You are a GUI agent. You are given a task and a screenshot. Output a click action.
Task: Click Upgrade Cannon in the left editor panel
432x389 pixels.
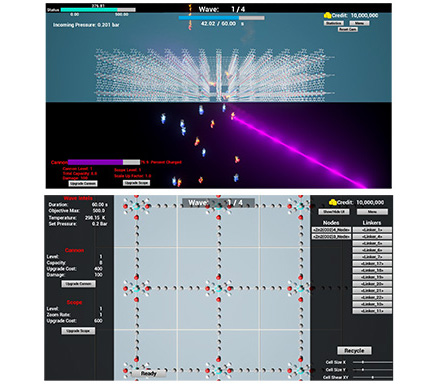point(78,284)
